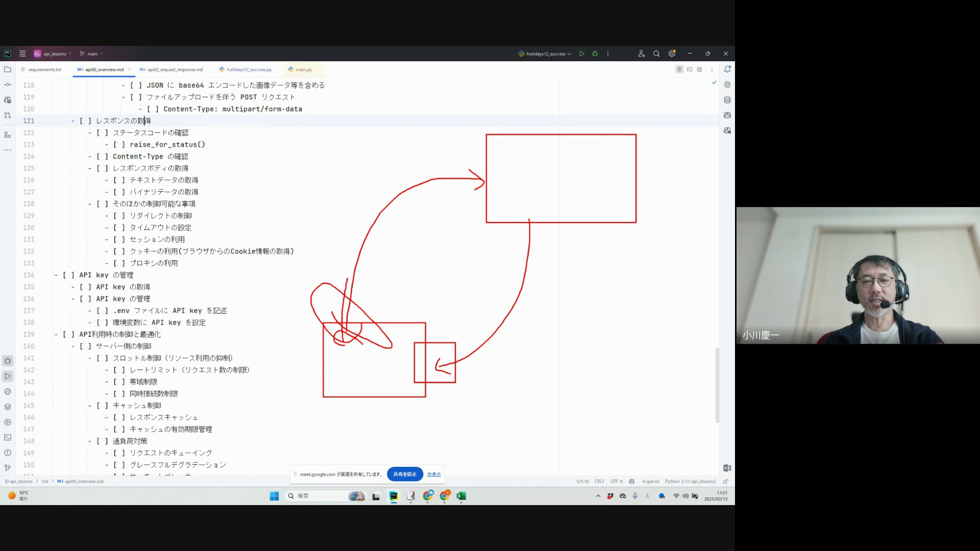Switch to the holidays12_success.py tab

[x=249, y=69]
